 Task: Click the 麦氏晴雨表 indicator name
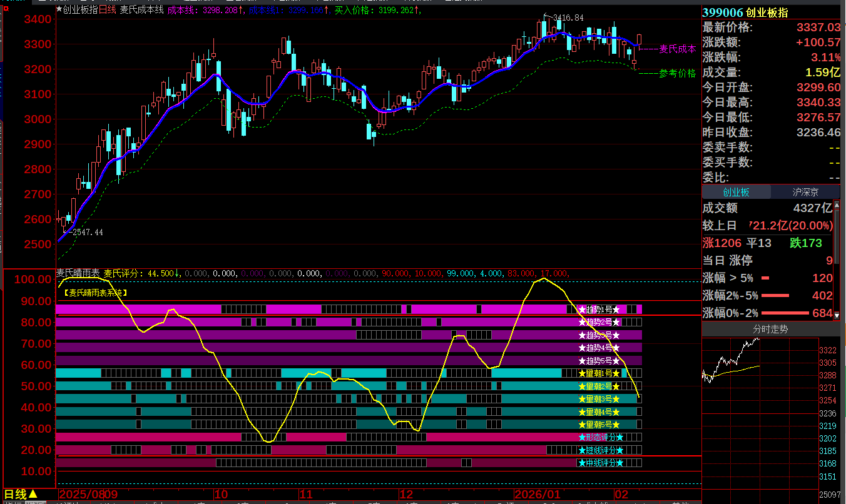(x=78, y=273)
